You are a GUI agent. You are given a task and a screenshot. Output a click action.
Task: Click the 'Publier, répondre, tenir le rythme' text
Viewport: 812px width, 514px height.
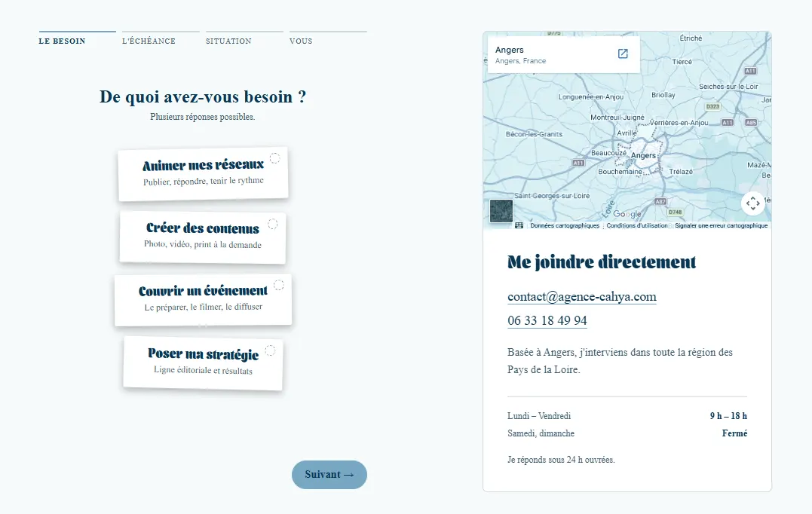204,181
